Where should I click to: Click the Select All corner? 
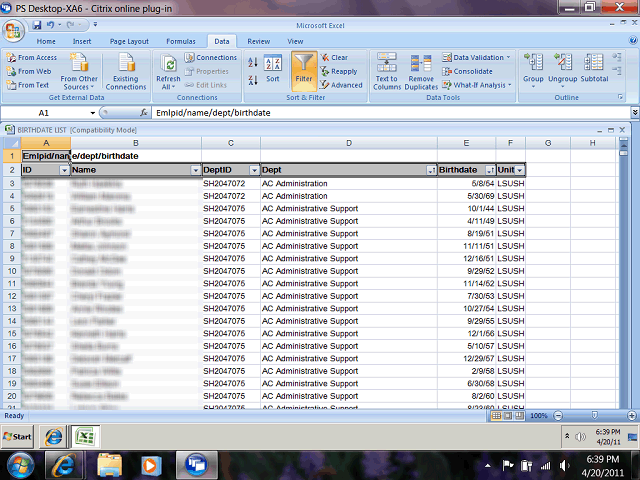[x=12, y=143]
